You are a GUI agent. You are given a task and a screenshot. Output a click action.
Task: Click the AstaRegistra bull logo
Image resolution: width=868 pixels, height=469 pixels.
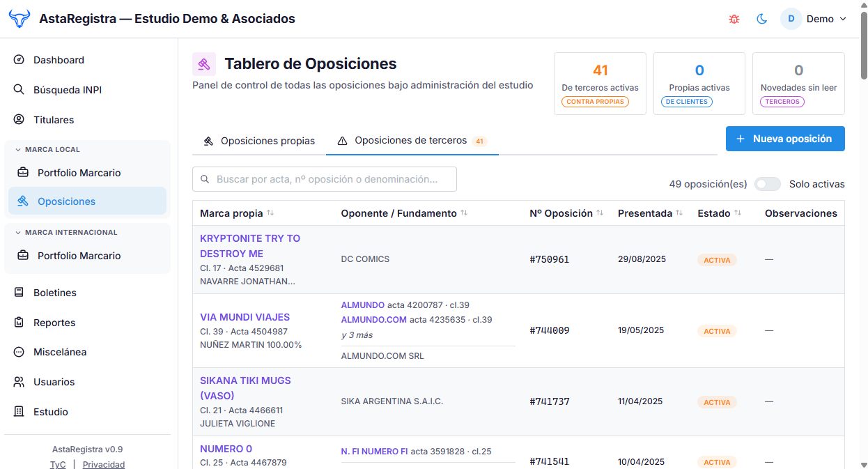click(20, 19)
